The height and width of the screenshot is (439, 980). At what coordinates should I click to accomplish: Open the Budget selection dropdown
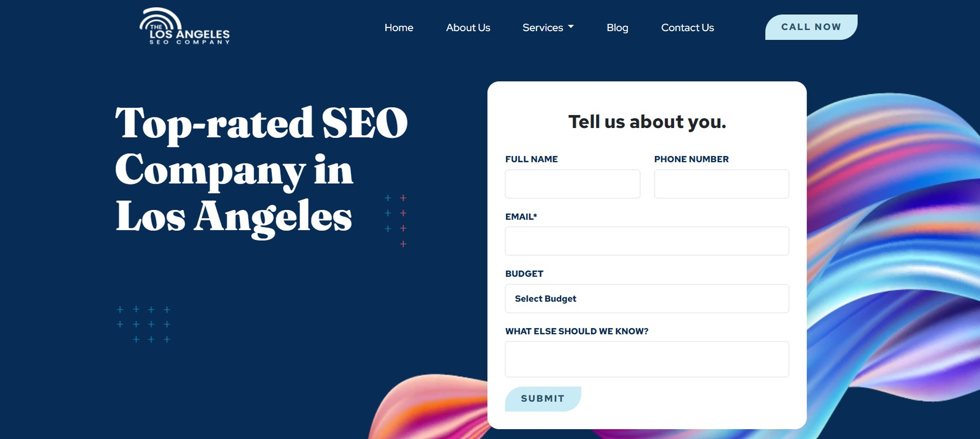tap(647, 298)
